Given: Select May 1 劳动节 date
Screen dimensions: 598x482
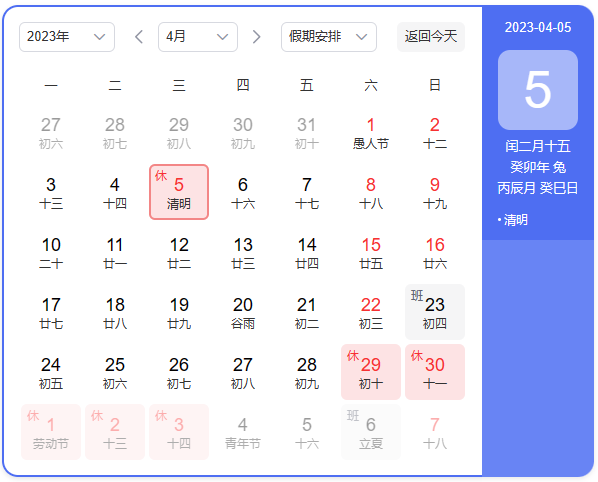Looking at the screenshot, I should point(51,432).
